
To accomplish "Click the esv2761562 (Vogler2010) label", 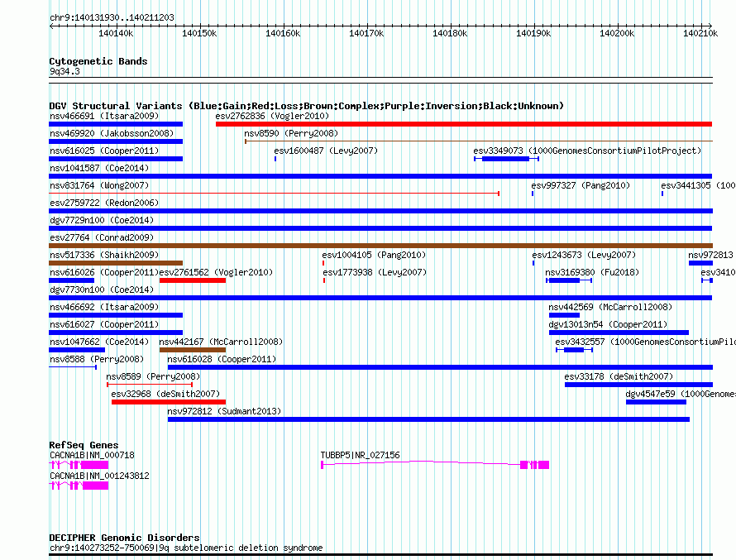I will click(216, 272).
